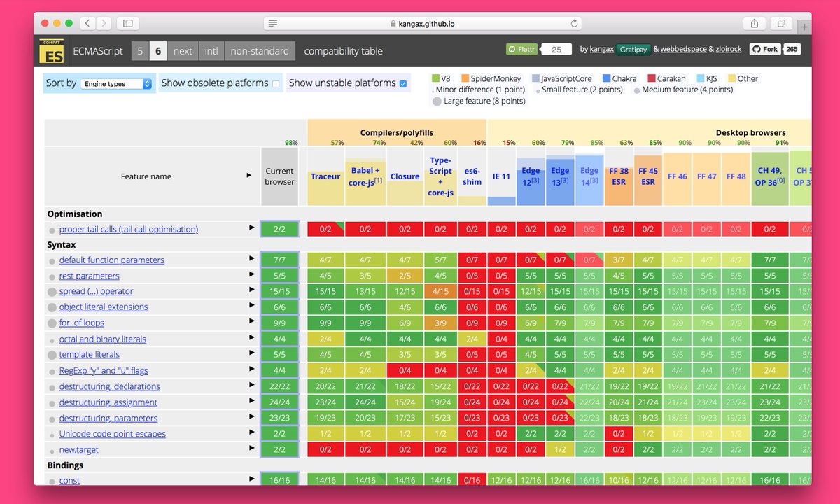The width and height of the screenshot is (840, 504).
Task: Expand spread operator row arrow
Action: 252,290
